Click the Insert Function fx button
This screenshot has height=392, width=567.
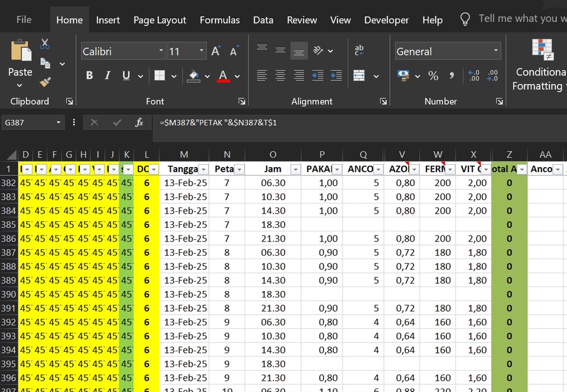coord(139,123)
